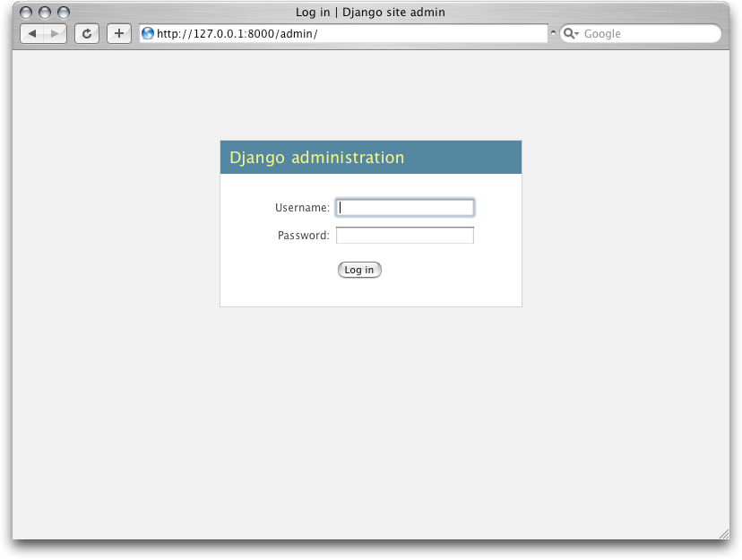Grab the window resize handle at bottom corner
Screen dimensions: 742x560
coord(724,534)
